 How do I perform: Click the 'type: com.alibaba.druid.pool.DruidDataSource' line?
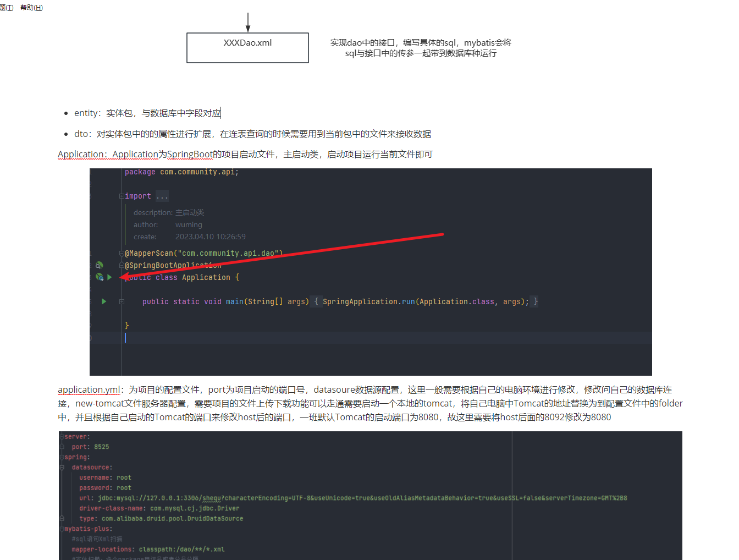[161, 519]
